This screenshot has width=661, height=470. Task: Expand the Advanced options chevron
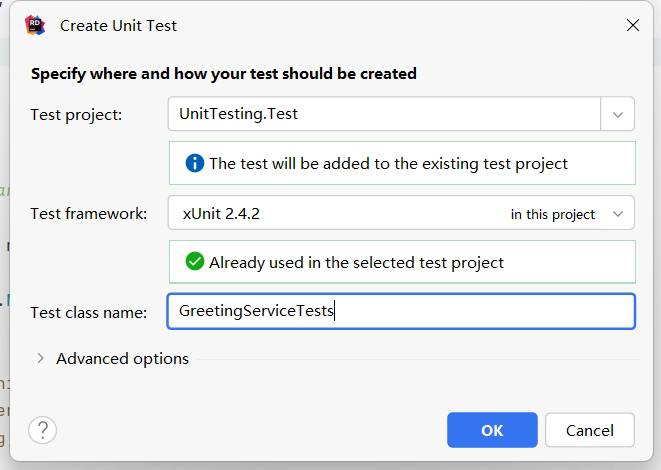[40, 358]
